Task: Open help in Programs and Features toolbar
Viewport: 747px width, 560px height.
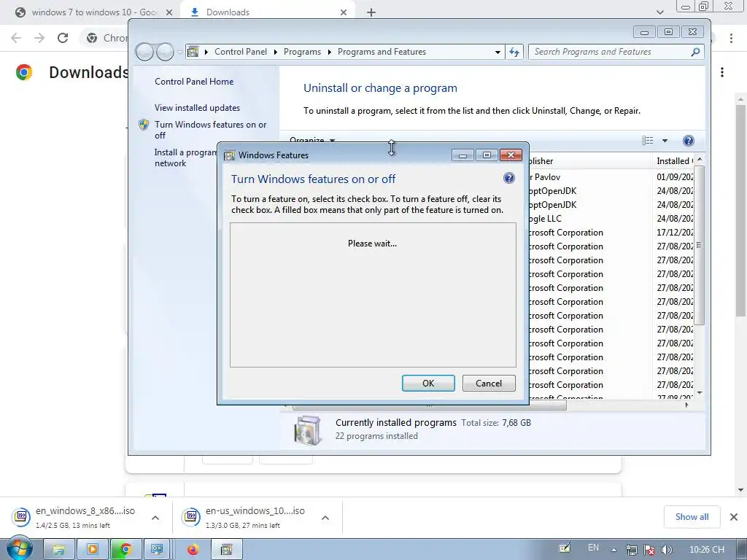Action: pyautogui.click(x=688, y=141)
